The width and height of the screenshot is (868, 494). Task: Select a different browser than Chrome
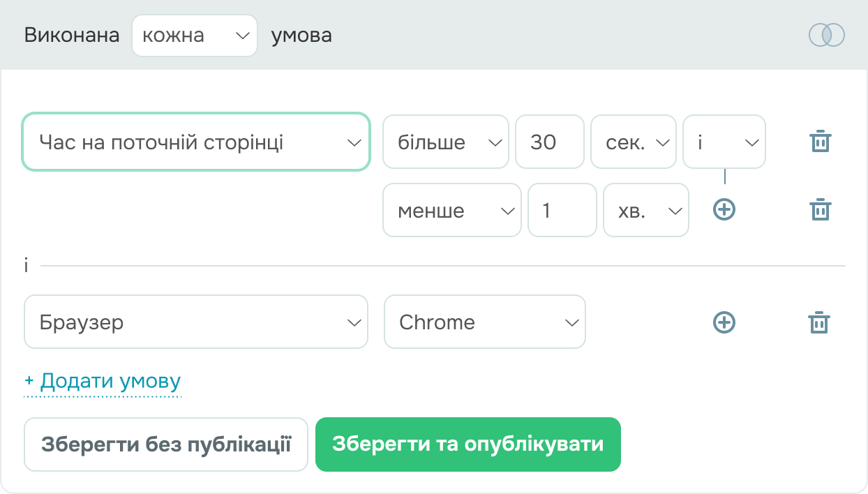point(484,322)
